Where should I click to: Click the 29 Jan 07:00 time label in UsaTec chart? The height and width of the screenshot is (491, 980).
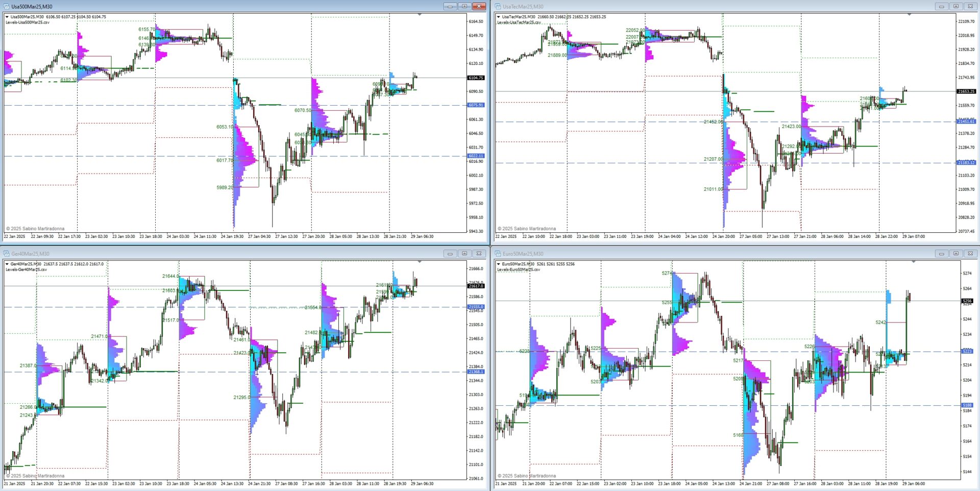coord(914,237)
